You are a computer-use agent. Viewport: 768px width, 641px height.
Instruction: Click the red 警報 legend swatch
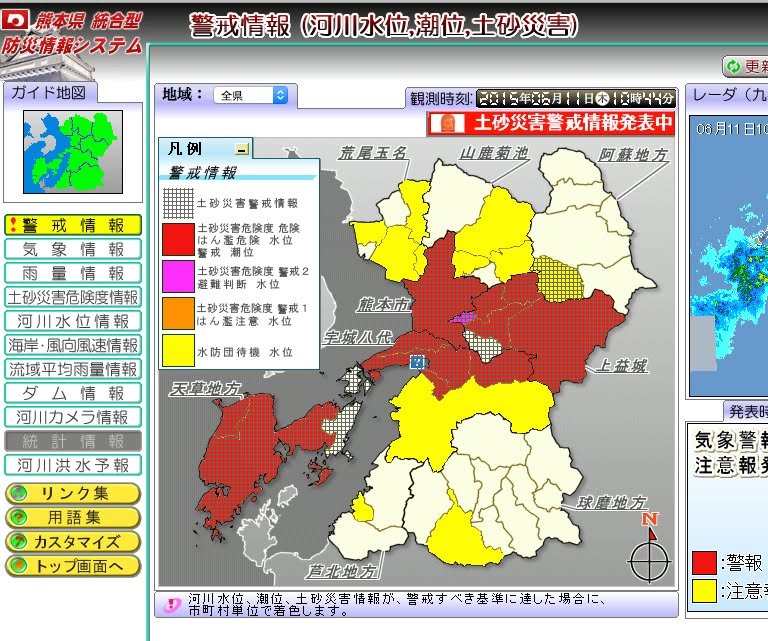tap(704, 562)
